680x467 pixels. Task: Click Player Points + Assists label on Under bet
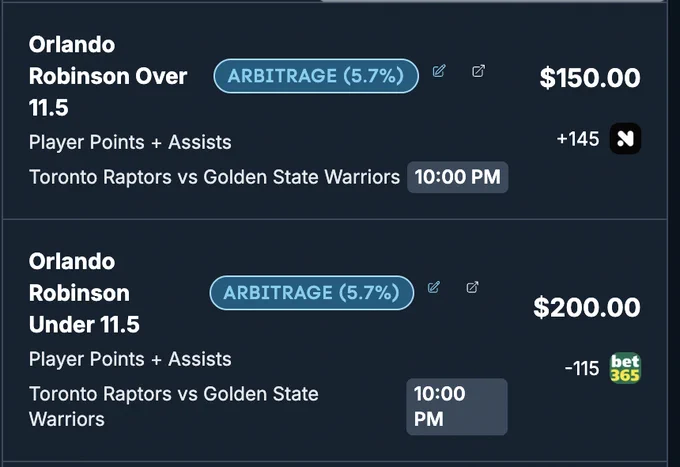[x=130, y=359]
